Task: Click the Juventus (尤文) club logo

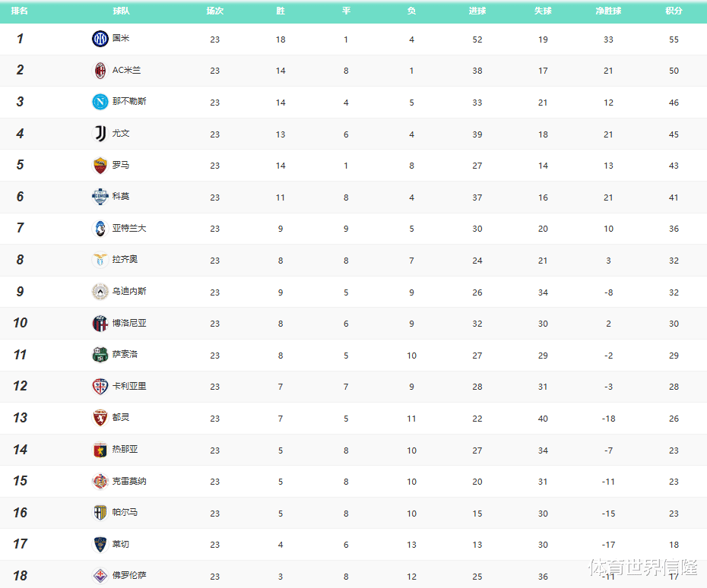Action: pyautogui.click(x=100, y=134)
